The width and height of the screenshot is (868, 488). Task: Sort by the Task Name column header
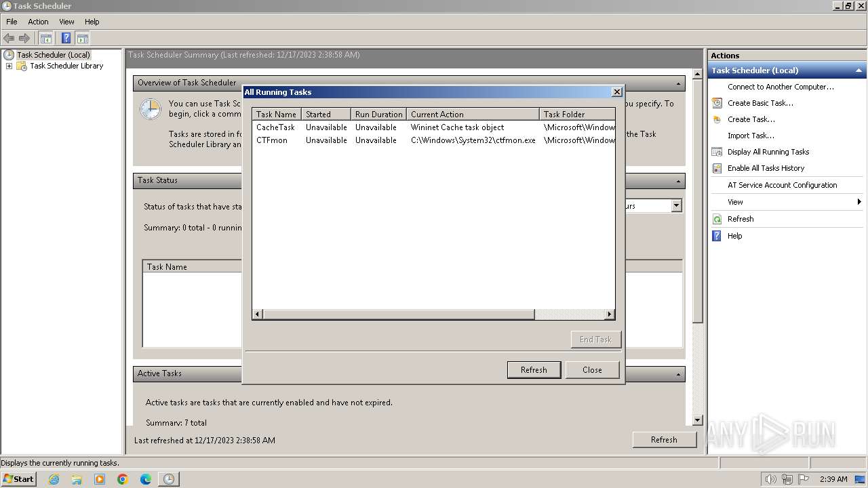click(277, 114)
